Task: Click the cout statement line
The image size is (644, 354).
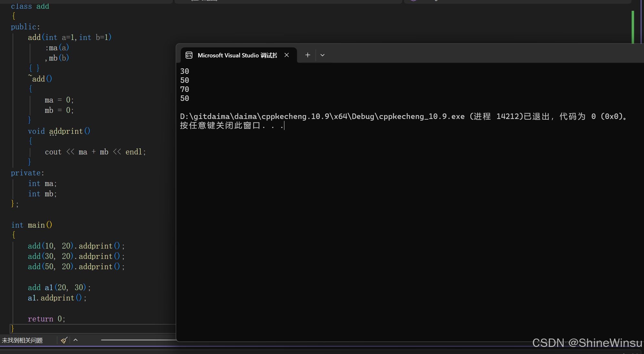Action: (x=95, y=152)
